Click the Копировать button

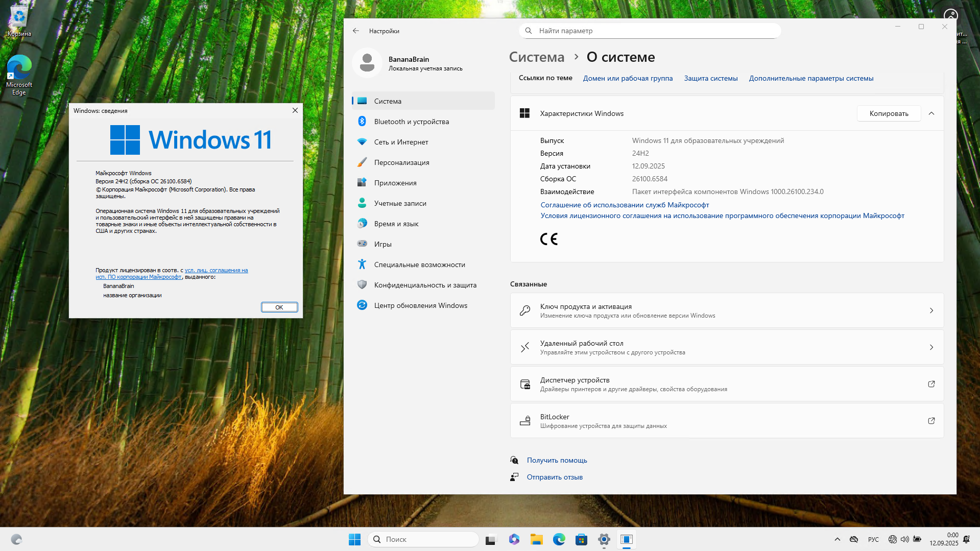click(x=889, y=113)
